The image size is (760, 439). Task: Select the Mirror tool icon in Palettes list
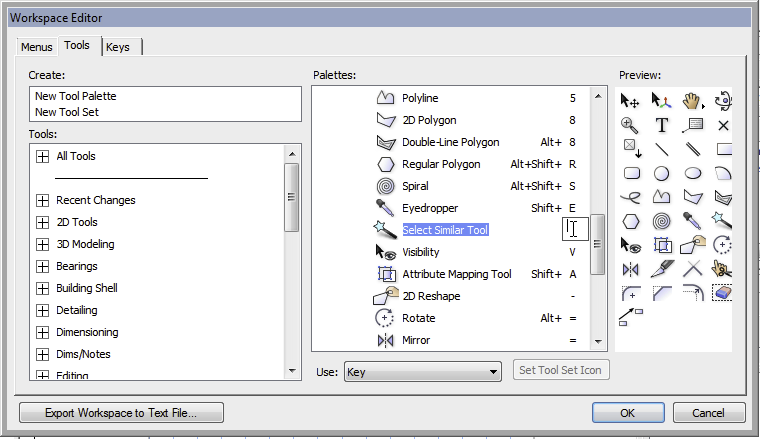pyautogui.click(x=386, y=340)
